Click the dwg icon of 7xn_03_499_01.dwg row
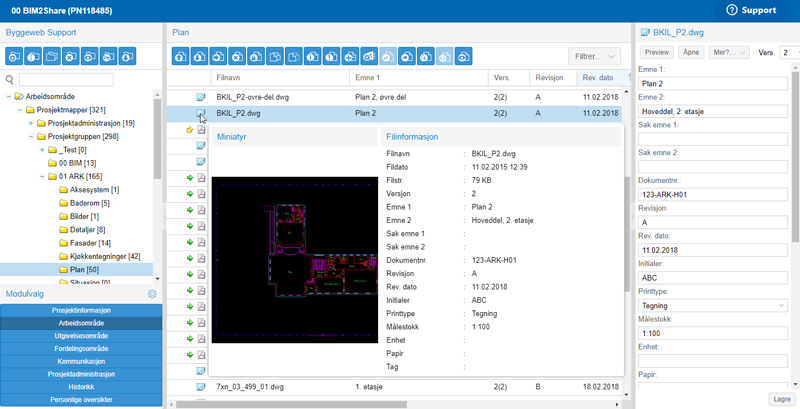Image resolution: width=800 pixels, height=409 pixels. [201, 387]
